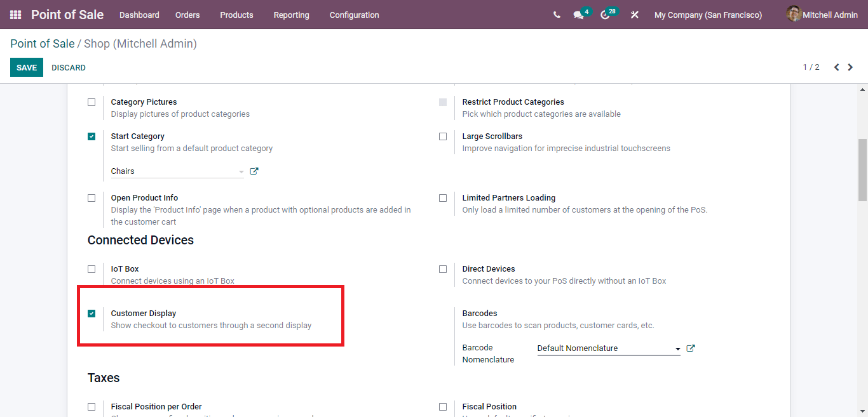Open Barcode Nomenclature external link icon
The width and height of the screenshot is (868, 417).
click(691, 348)
